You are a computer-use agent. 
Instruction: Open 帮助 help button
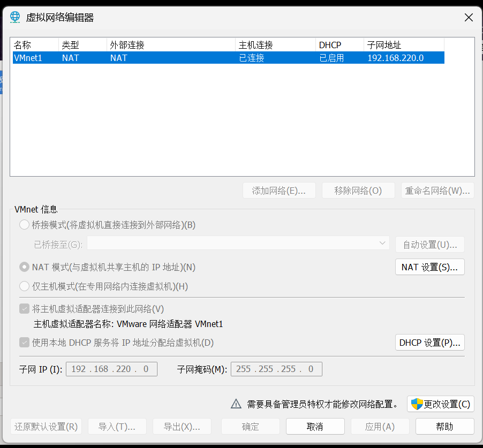444,427
